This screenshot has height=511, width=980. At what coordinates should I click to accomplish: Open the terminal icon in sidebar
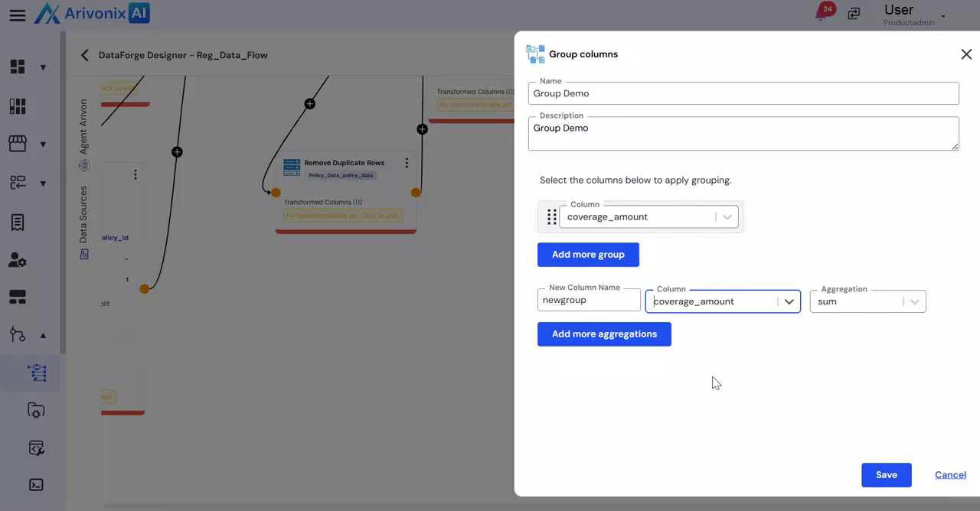pyautogui.click(x=36, y=484)
